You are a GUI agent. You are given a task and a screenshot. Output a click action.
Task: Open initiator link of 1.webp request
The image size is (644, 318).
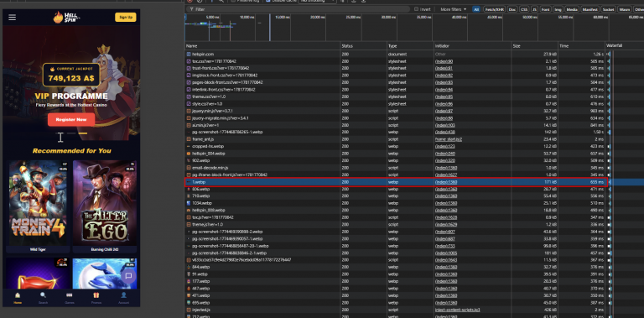[446, 181]
